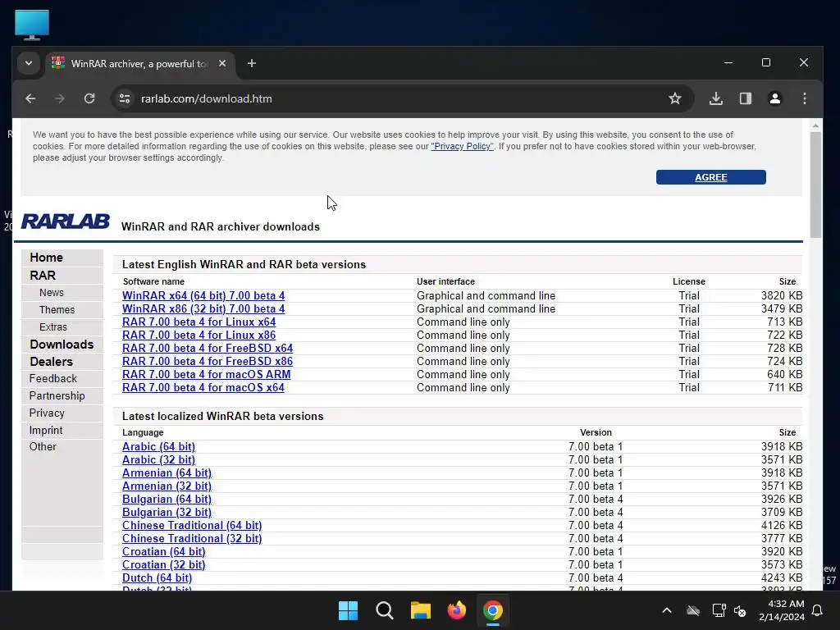This screenshot has height=630, width=840.
Task: Download Bulgarian (32 bit) version
Action: point(167,512)
